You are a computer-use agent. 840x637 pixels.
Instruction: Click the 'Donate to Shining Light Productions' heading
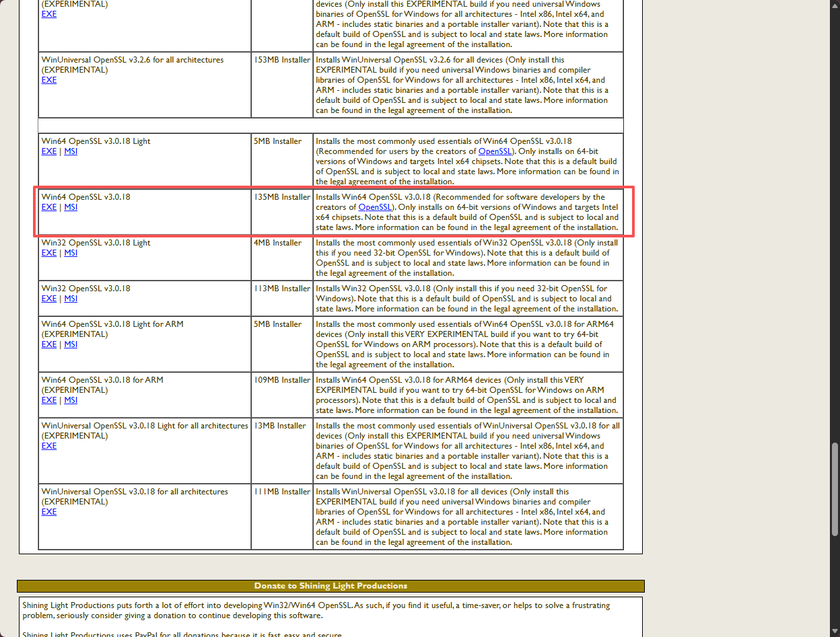click(330, 586)
